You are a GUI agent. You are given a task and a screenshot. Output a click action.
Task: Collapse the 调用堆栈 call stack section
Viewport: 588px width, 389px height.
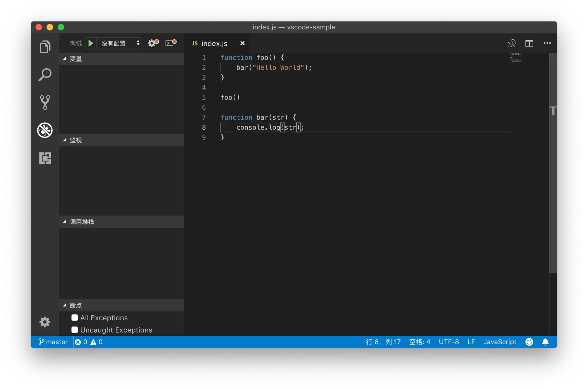(81, 222)
